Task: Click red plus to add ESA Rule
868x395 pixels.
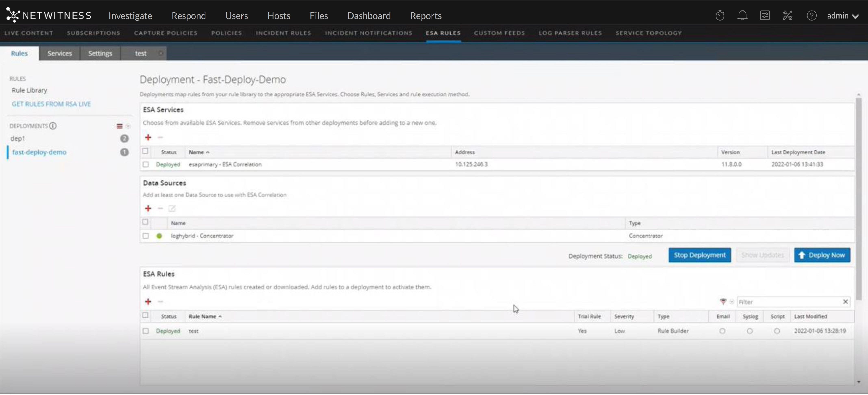Action: pos(148,302)
